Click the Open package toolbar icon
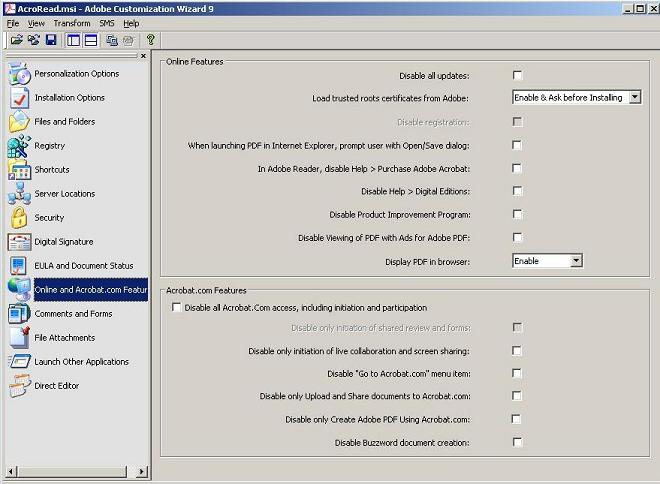Viewport: 660px width, 484px height. [16, 40]
